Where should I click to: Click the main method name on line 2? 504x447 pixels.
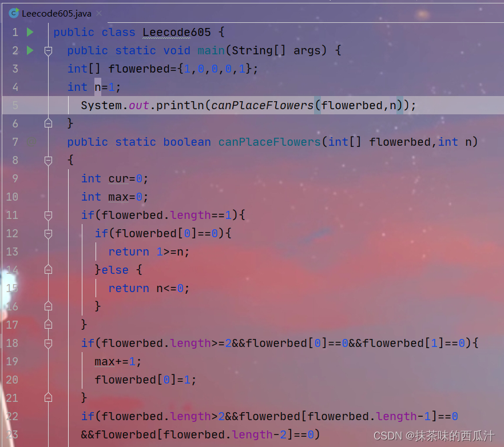click(211, 51)
